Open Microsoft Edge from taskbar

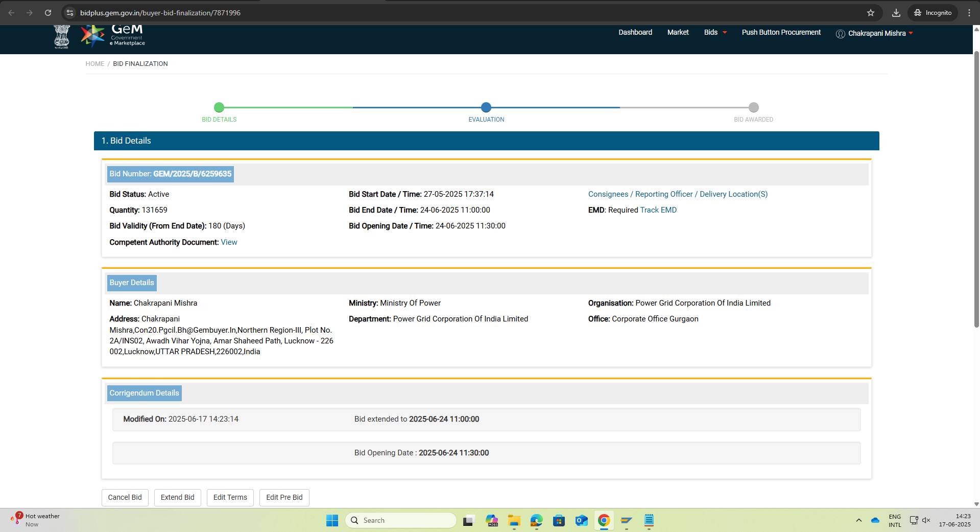[536, 520]
